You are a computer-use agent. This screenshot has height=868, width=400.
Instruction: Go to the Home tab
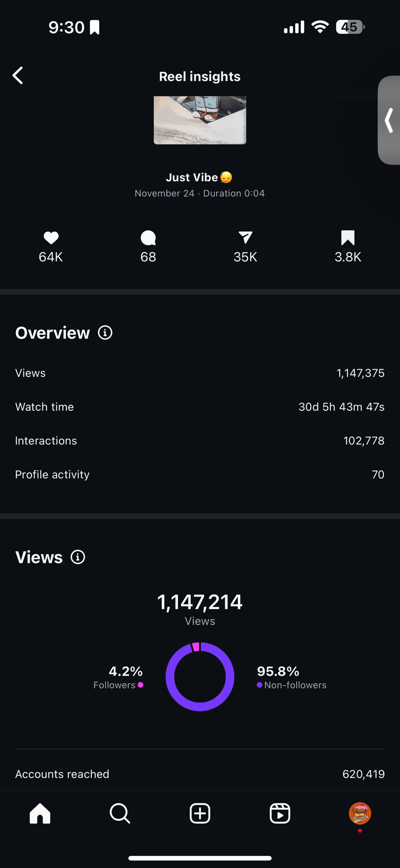click(x=40, y=813)
